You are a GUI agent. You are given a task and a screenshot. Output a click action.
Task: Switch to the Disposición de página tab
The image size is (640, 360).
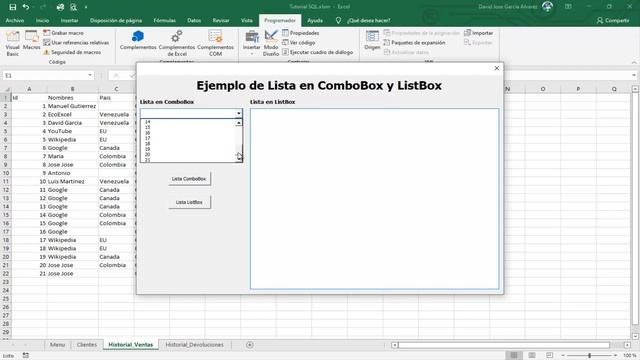pos(116,20)
